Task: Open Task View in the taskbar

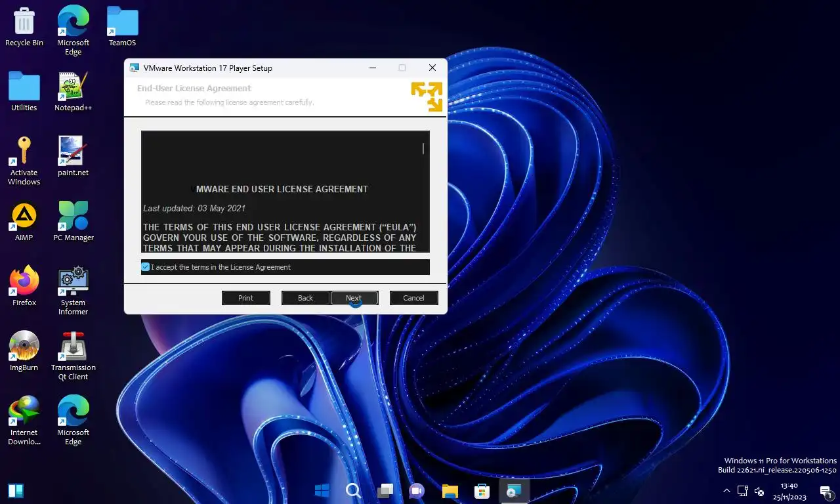Action: coord(385,490)
